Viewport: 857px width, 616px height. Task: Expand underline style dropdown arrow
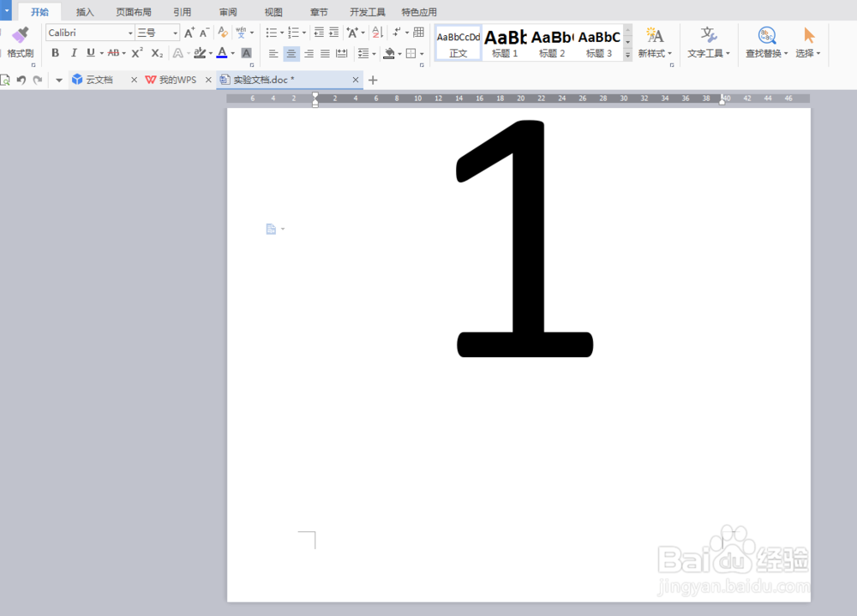101,54
